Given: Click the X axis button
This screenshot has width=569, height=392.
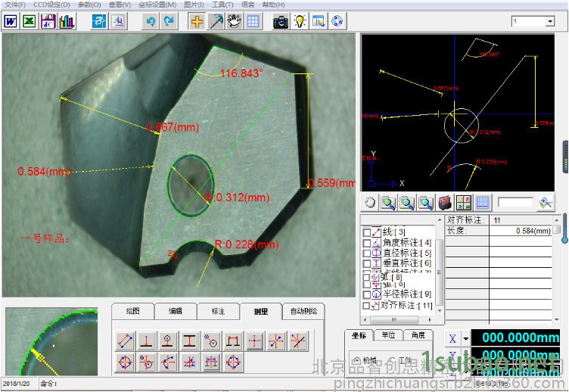Looking at the screenshot, I should pos(452,339).
